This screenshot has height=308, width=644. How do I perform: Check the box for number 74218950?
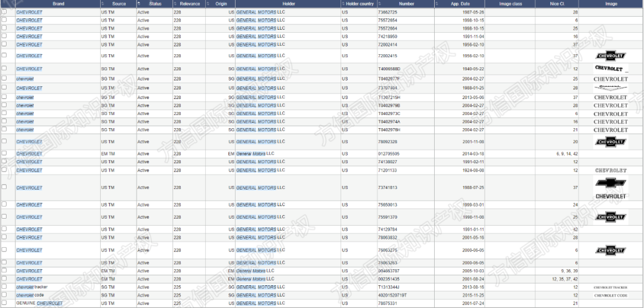pos(4,36)
